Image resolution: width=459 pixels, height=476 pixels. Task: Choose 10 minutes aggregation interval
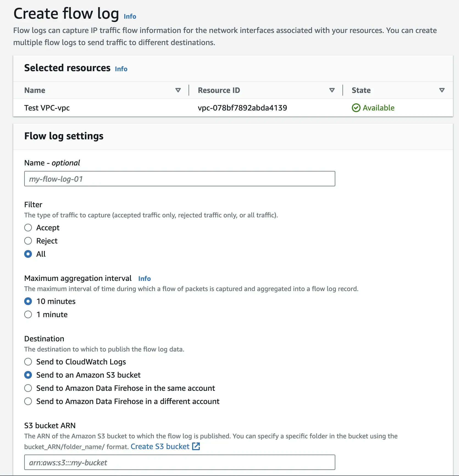28,301
